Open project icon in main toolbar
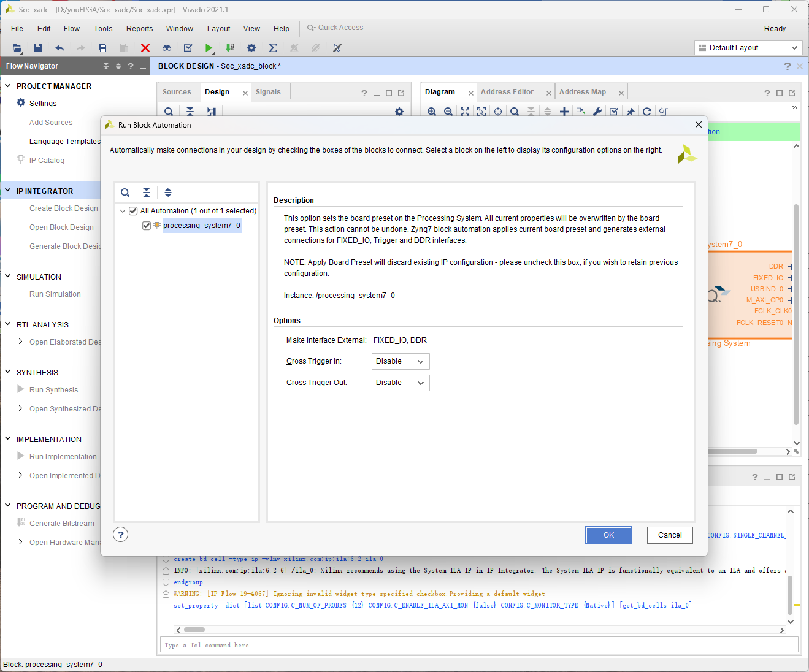The image size is (809, 672). (x=17, y=48)
